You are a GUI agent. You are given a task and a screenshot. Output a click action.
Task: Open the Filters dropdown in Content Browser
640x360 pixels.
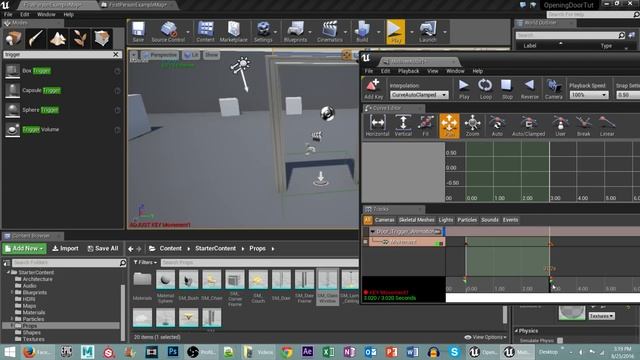click(145, 262)
